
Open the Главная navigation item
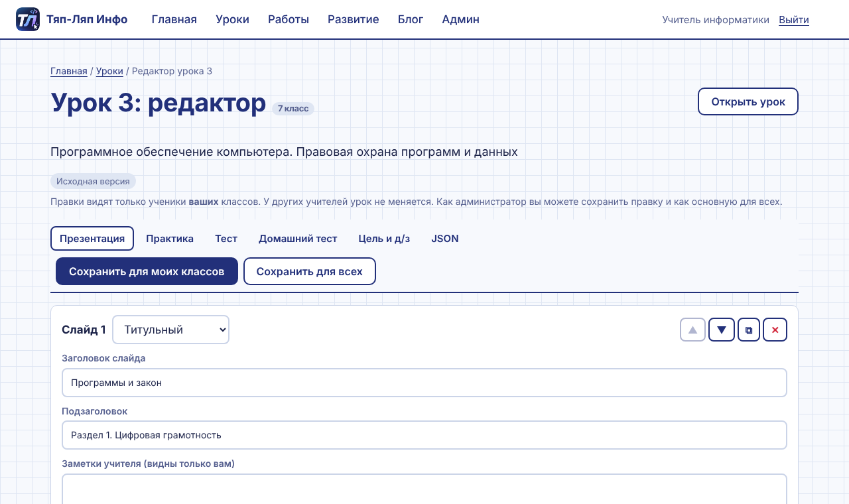point(174,19)
